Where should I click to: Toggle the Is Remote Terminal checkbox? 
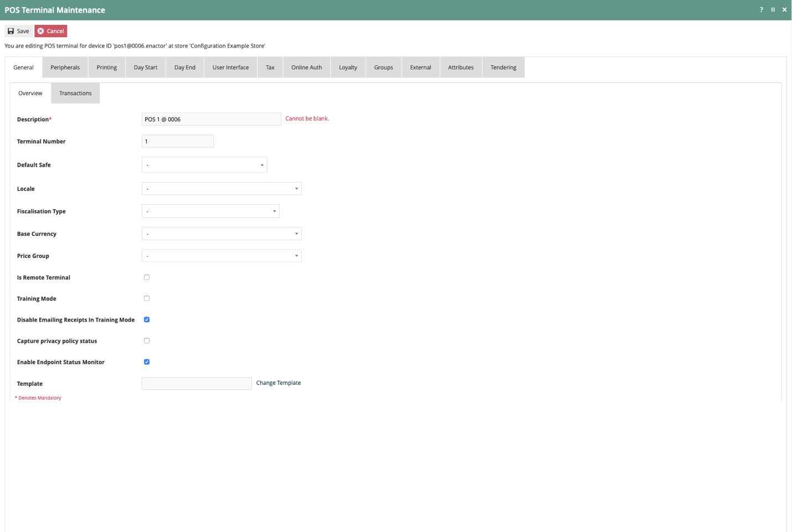click(x=147, y=277)
